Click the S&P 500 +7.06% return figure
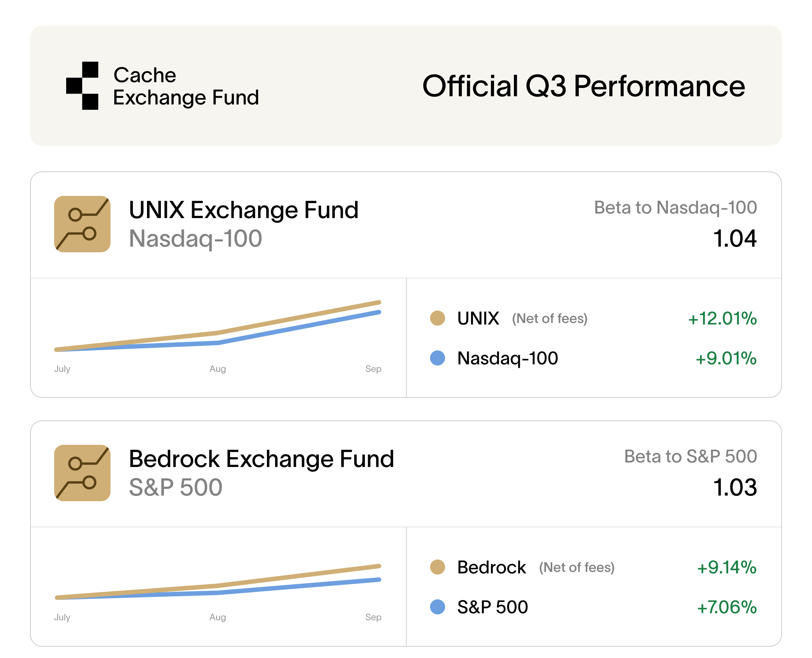812x658 pixels. coord(726,607)
